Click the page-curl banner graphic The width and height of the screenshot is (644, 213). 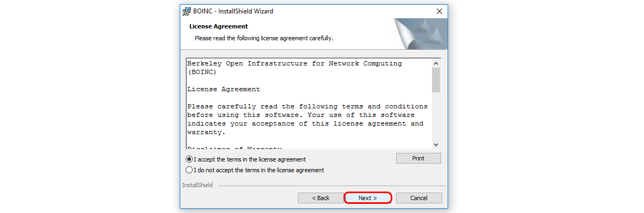coord(421,33)
